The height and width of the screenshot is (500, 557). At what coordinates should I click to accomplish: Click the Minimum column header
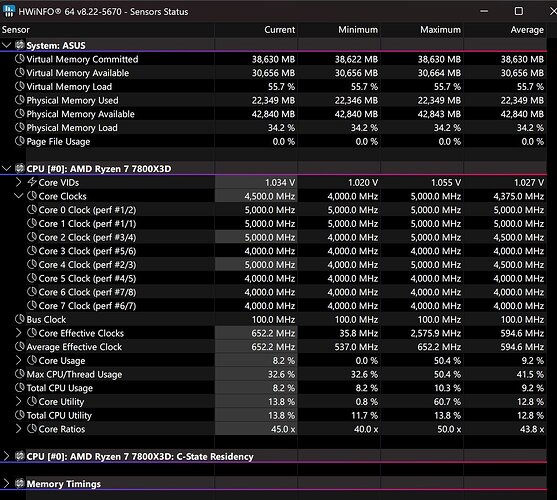click(x=339, y=30)
